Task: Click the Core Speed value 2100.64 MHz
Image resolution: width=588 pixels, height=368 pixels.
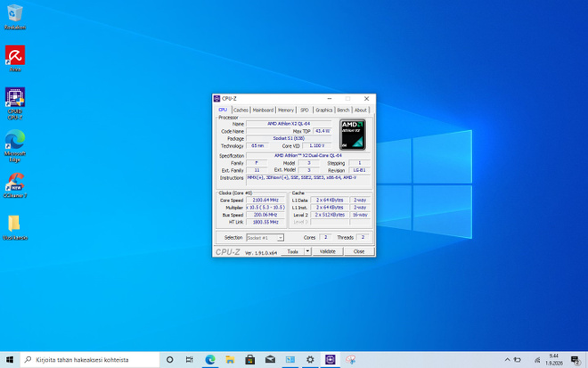Action: pyautogui.click(x=265, y=200)
